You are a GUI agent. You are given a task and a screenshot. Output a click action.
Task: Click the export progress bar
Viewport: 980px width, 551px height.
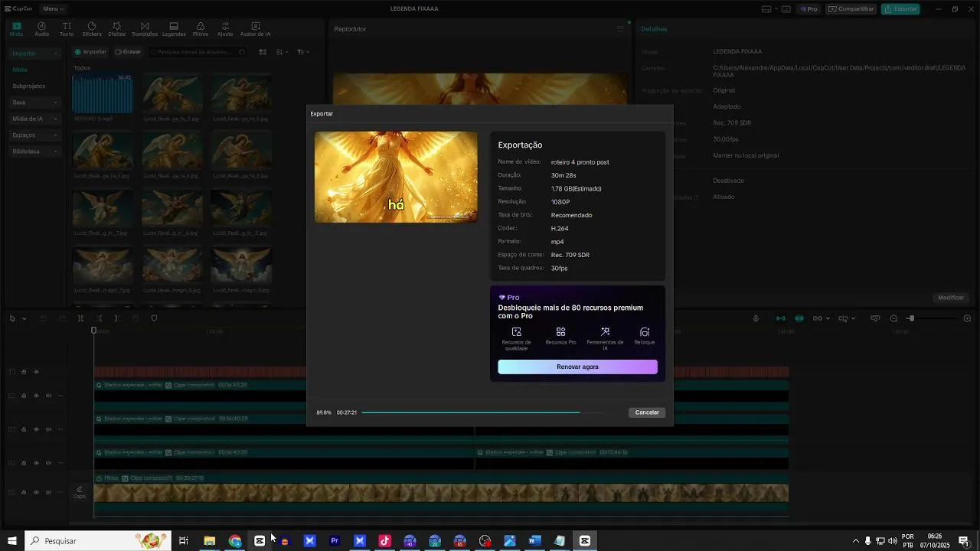(482, 412)
